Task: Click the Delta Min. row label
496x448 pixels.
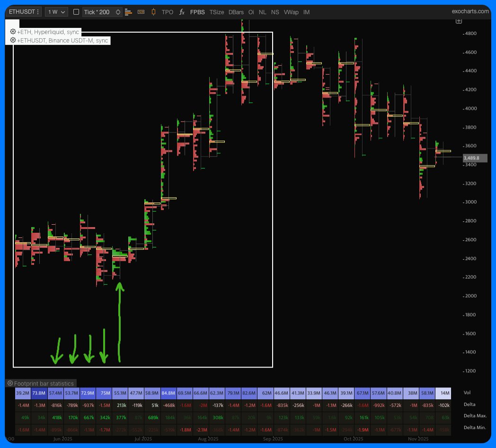Action: (x=475, y=428)
